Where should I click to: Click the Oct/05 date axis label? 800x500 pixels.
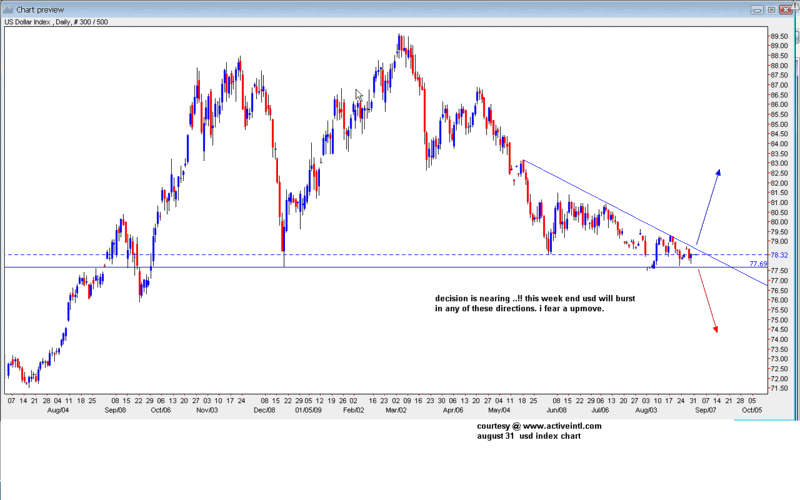click(752, 409)
